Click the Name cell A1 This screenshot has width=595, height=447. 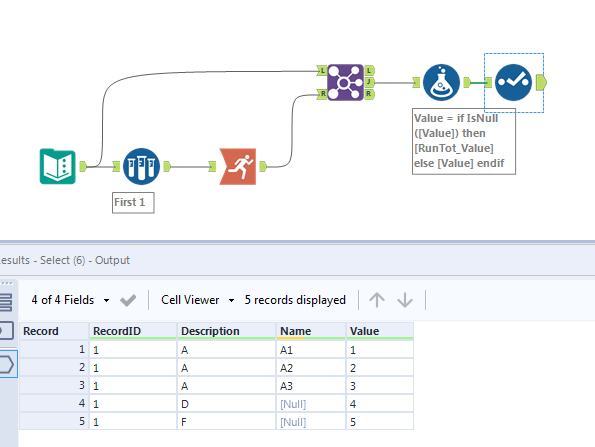click(x=311, y=349)
